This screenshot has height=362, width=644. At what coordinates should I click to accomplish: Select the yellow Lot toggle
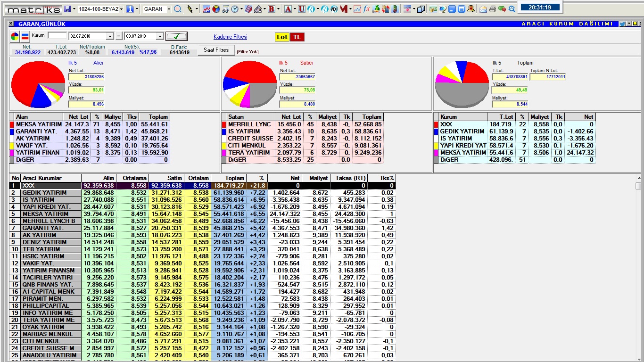pos(282,37)
